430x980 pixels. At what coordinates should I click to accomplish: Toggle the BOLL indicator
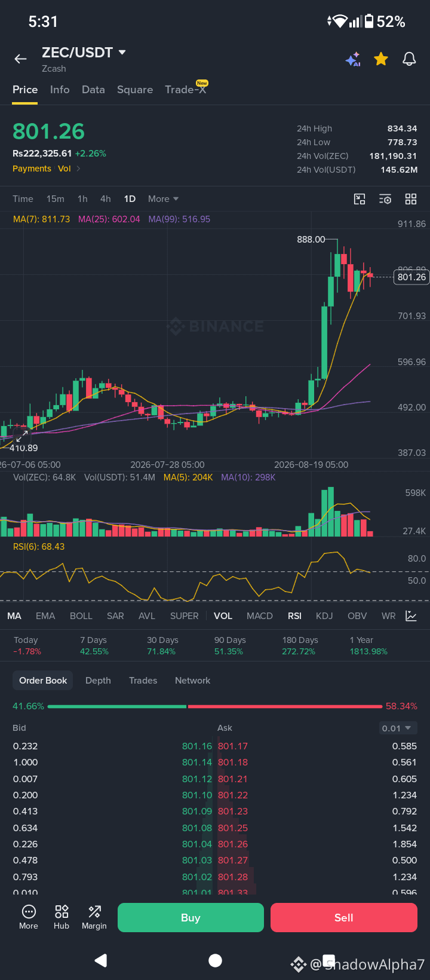point(81,616)
